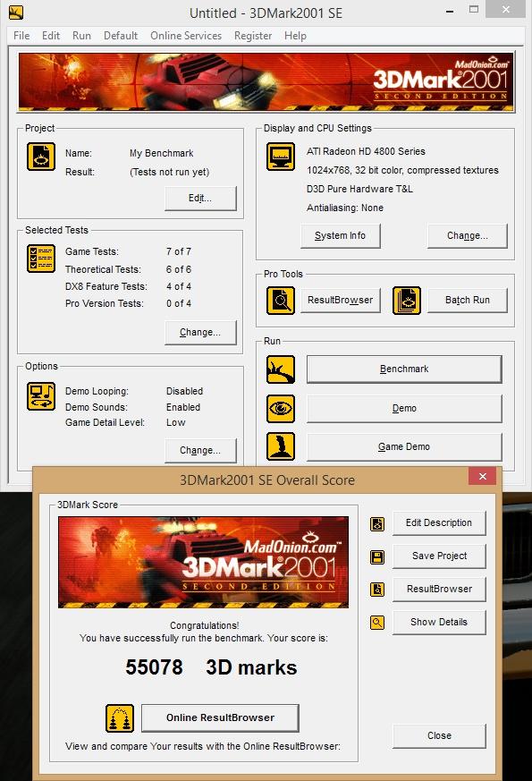This screenshot has height=781, width=532.
Task: Click the Show Details magnifier icon
Action: [x=377, y=623]
